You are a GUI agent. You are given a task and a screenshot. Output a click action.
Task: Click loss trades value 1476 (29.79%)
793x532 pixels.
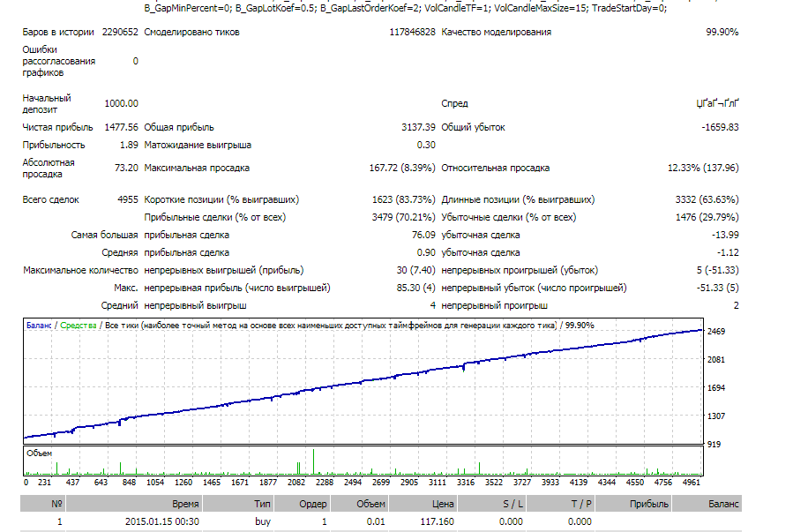pyautogui.click(x=707, y=217)
